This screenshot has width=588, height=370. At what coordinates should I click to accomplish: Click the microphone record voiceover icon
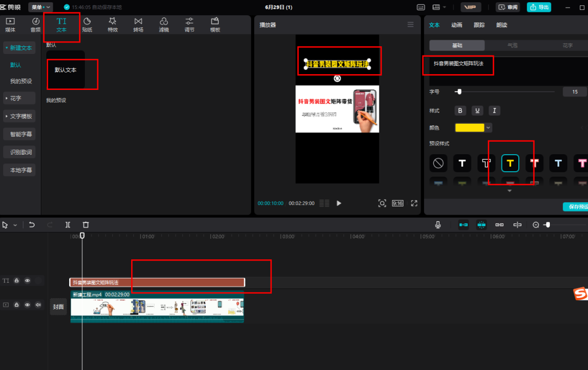[438, 225]
